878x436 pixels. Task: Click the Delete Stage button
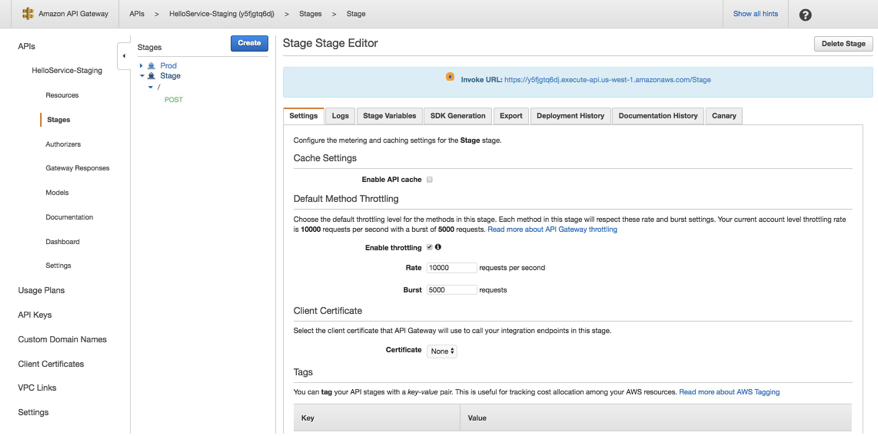(x=843, y=44)
